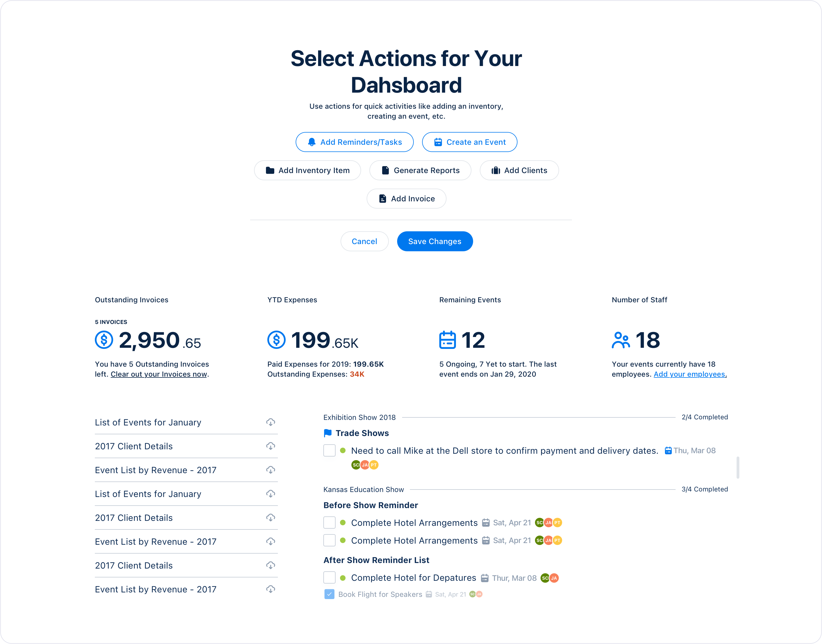Click calendar icon next to Thu, Mar 08

pos(668,451)
